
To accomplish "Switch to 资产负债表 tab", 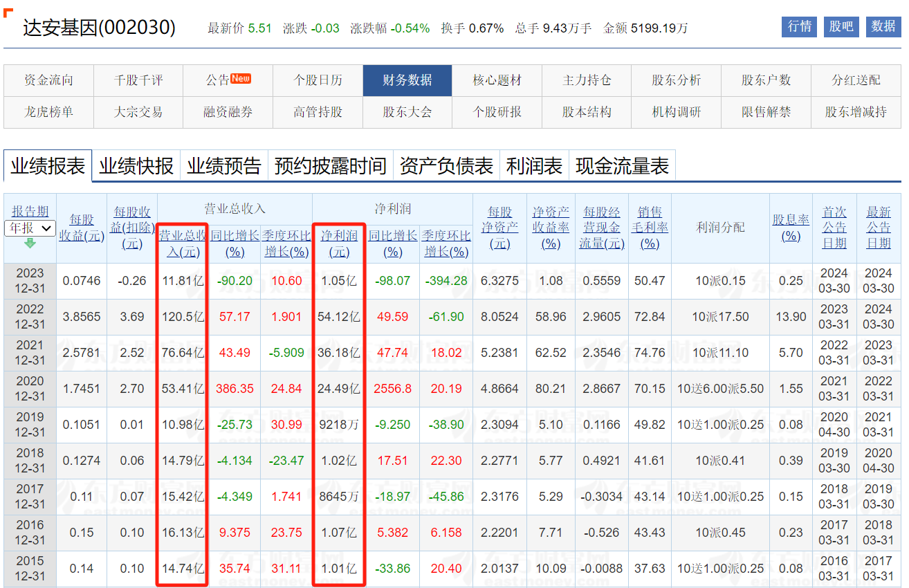I will (446, 166).
